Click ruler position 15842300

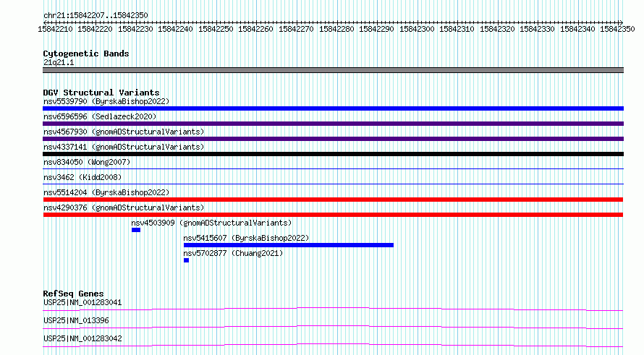pyautogui.click(x=417, y=29)
